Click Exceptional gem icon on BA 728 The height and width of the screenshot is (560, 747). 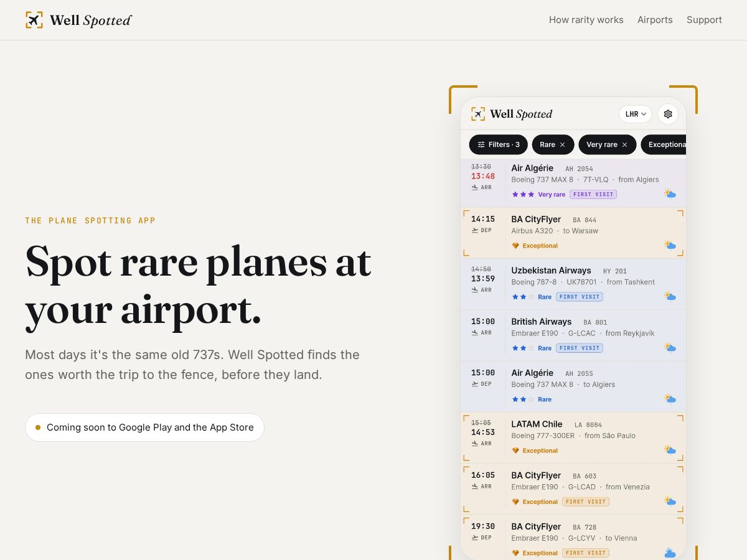(515, 553)
